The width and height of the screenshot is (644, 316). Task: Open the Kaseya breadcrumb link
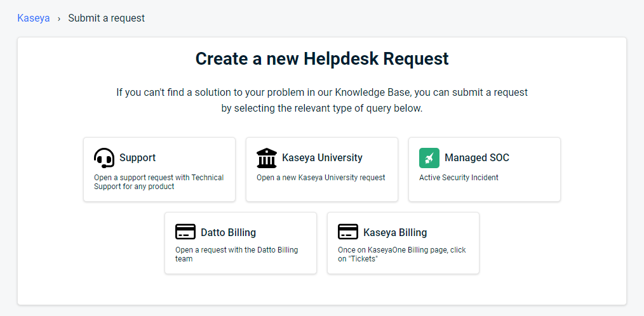[x=34, y=18]
